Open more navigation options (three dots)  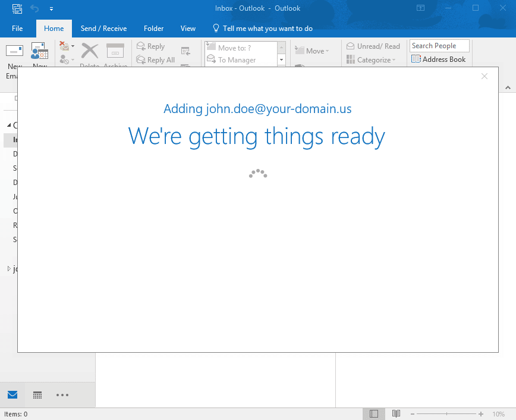tap(62, 395)
